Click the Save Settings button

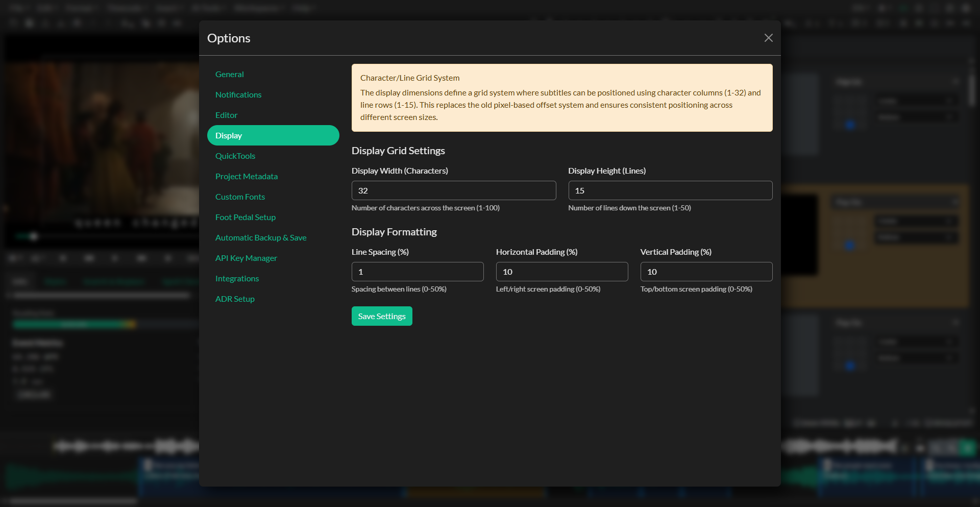click(382, 316)
